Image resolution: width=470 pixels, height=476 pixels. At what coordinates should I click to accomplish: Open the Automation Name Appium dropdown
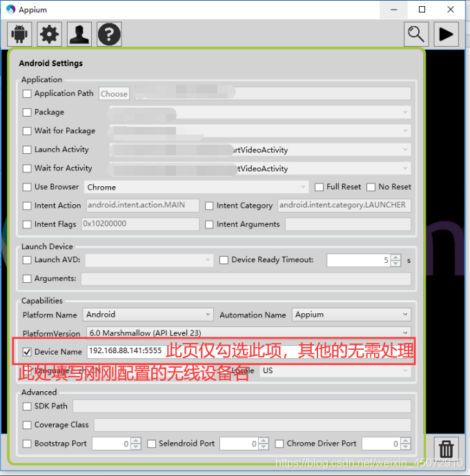[351, 315]
